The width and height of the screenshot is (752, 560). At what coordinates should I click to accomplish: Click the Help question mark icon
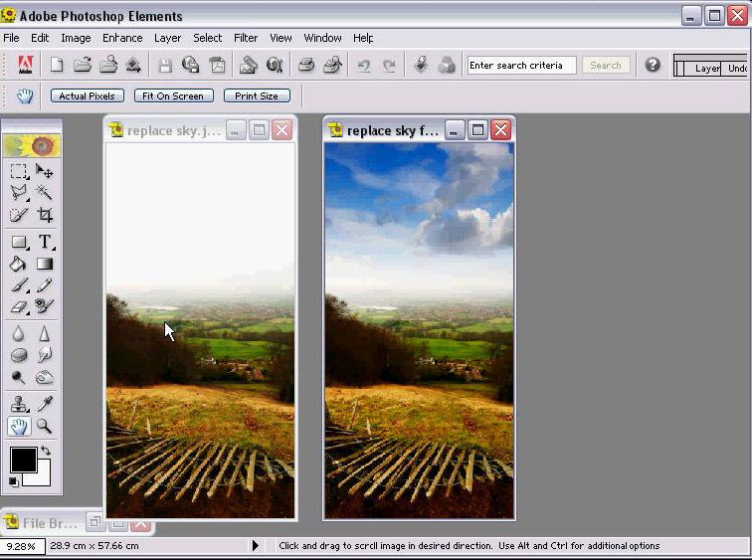click(x=653, y=65)
